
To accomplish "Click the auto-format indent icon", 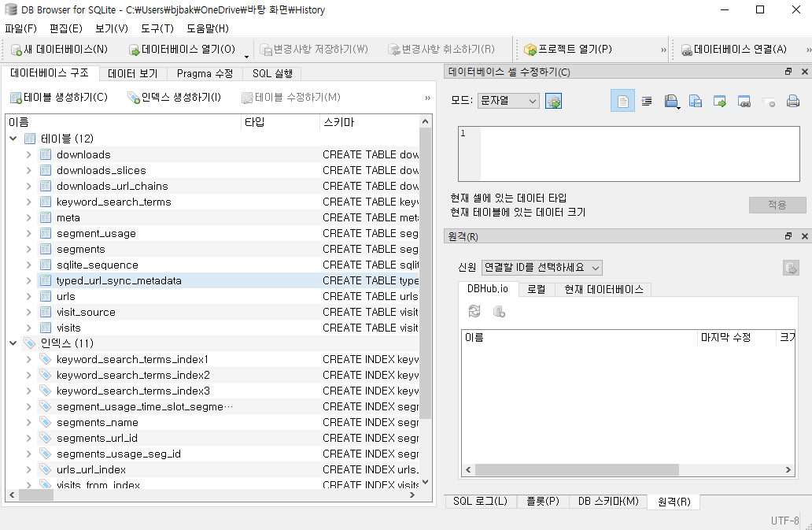I will tap(646, 101).
